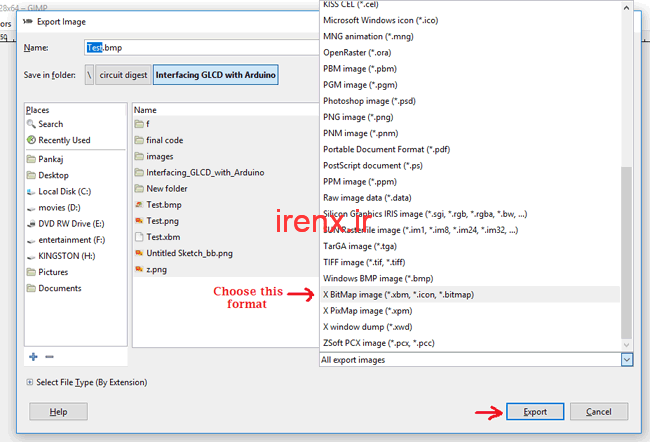The width and height of the screenshot is (650, 442).
Task: Pick Portable Document Format (*.pdf)
Action: pos(471,149)
